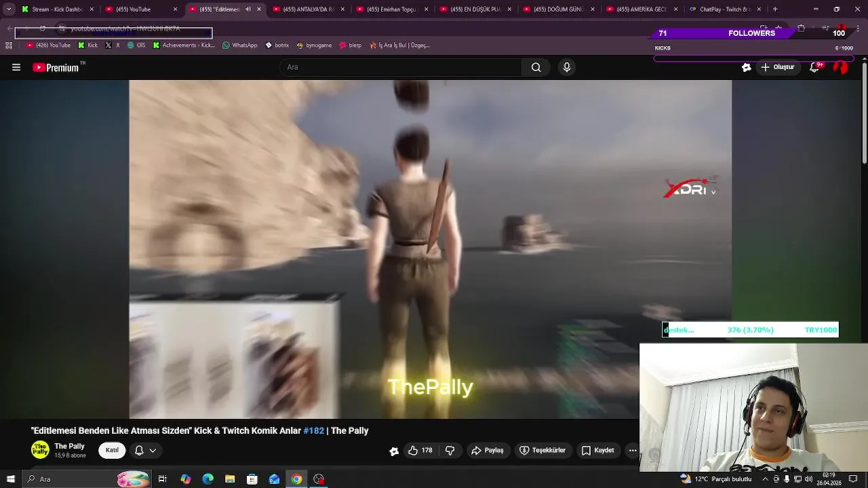Screen dimensions: 868x488
Task: Click the video player to pause
Action: tap(430, 249)
